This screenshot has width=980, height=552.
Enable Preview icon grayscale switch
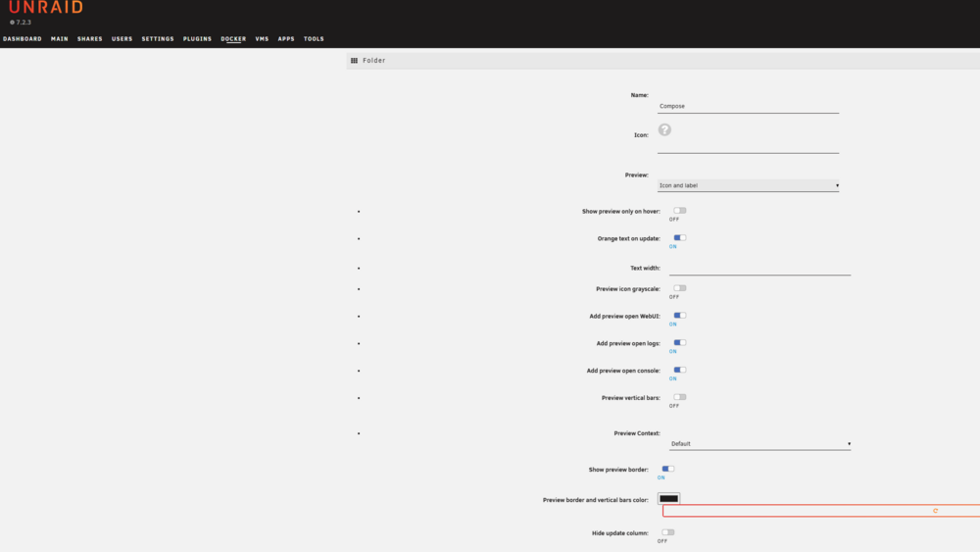[679, 288]
